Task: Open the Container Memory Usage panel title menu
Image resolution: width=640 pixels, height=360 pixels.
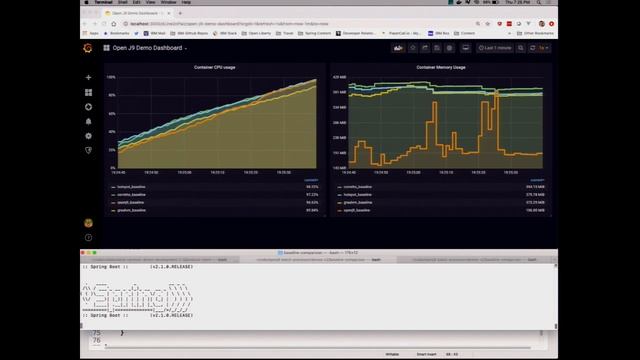Action: coord(441,67)
